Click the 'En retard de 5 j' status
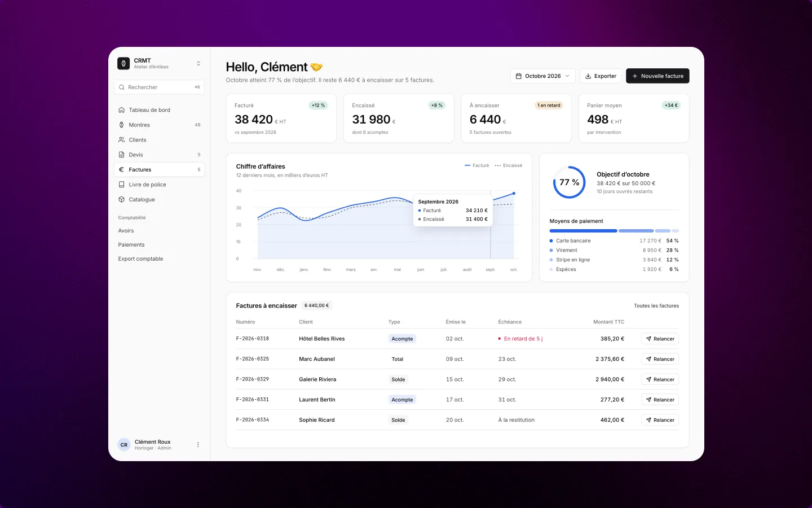812x508 pixels. (x=520, y=339)
